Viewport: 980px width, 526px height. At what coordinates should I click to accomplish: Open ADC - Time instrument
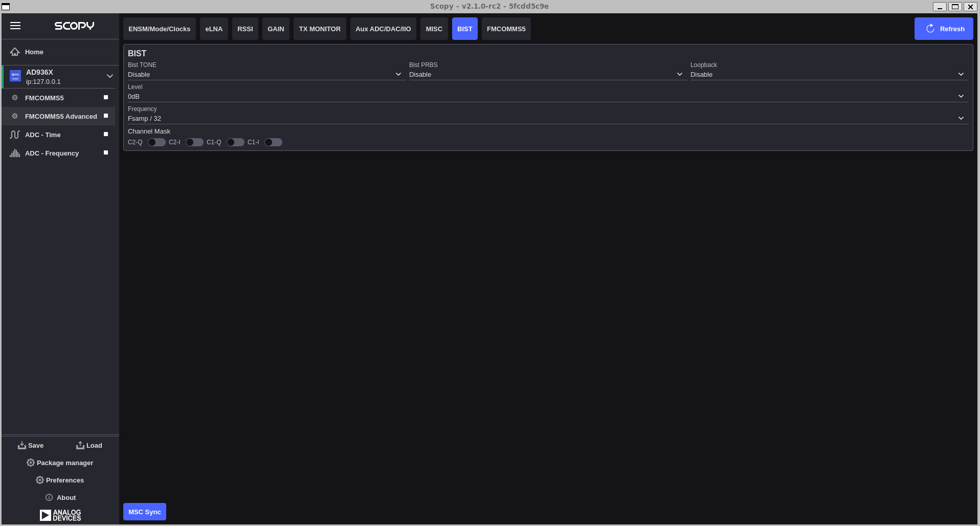point(59,135)
